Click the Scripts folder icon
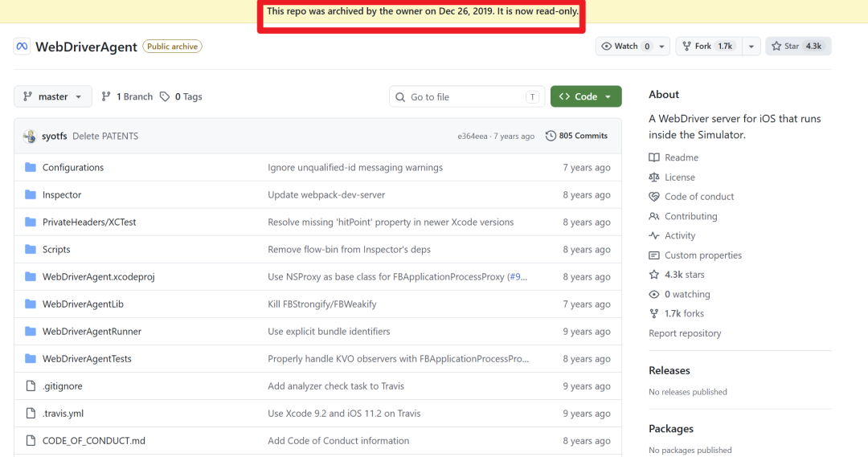 [31, 250]
